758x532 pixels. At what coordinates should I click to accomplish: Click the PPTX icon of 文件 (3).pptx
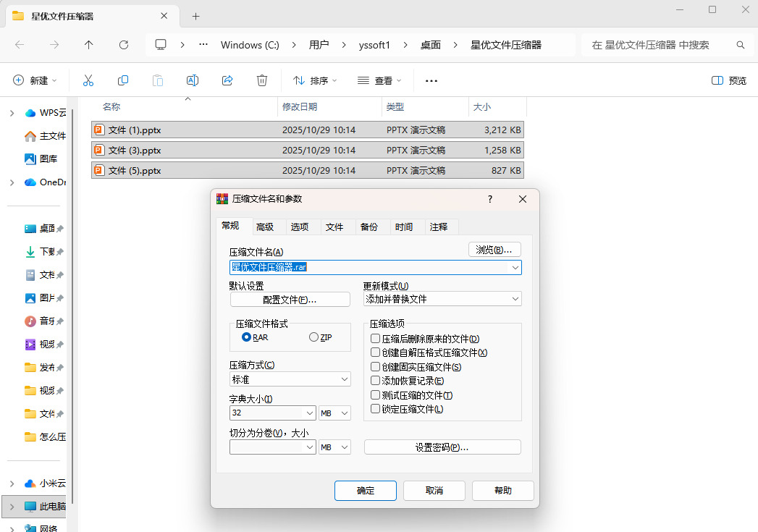click(x=99, y=150)
